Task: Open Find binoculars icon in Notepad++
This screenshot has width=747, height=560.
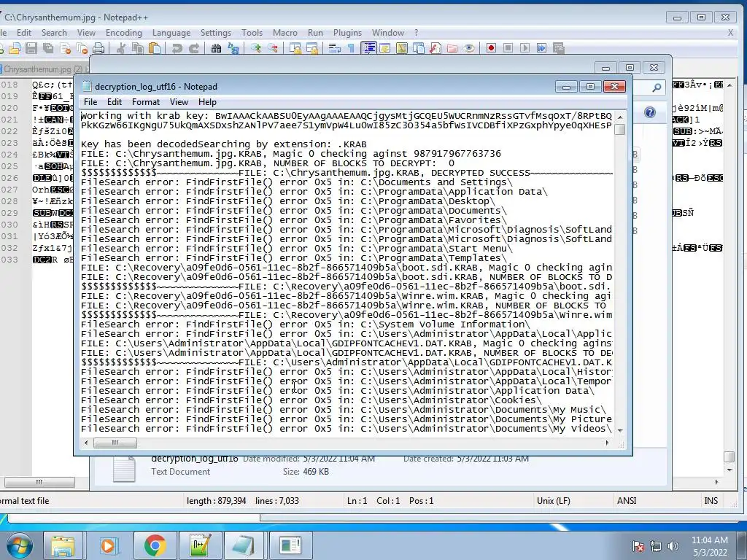Action: coord(216,48)
